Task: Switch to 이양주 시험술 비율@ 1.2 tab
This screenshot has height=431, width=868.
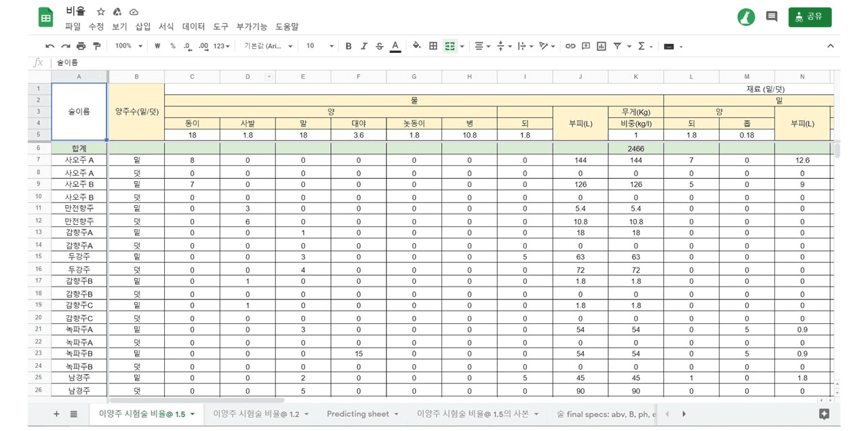Action: tap(261, 414)
